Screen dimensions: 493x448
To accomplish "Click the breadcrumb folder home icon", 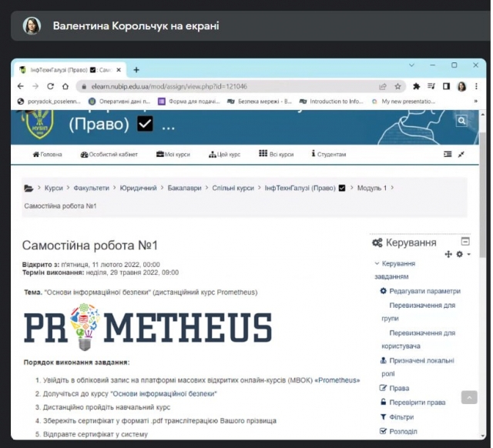I will click(x=29, y=188).
